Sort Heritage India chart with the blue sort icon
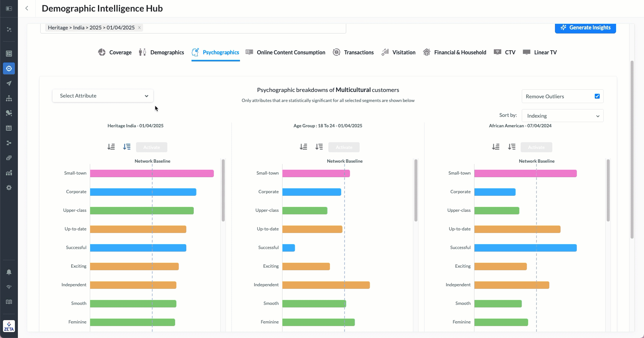This screenshot has height=338, width=644. (127, 147)
